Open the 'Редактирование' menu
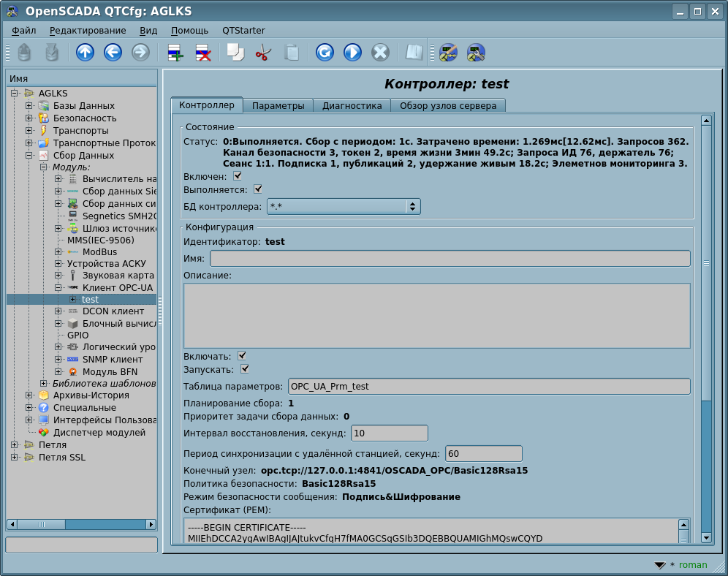 point(88,31)
